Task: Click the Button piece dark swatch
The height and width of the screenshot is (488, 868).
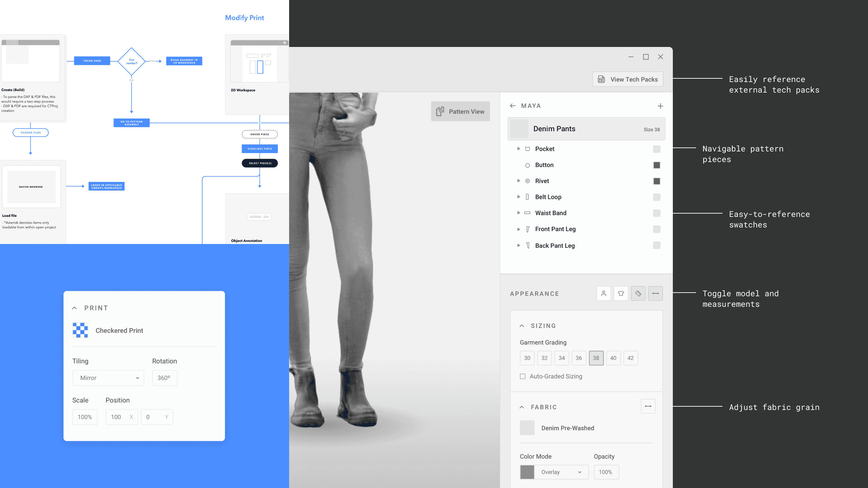Action: [656, 165]
